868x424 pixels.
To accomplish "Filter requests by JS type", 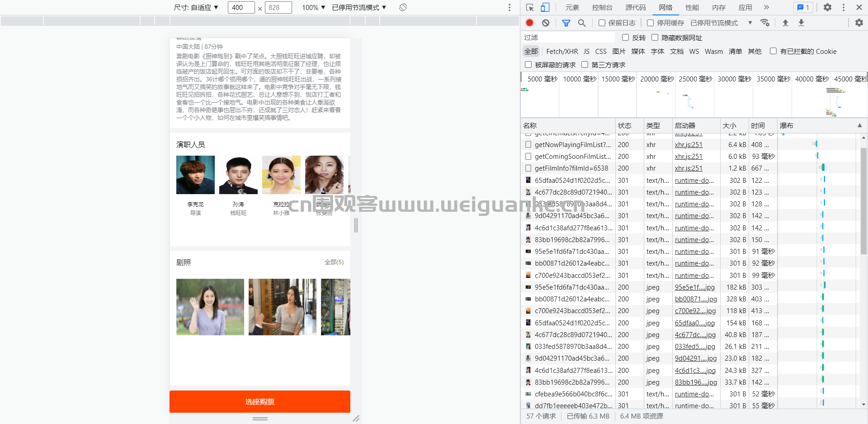I will tap(586, 52).
